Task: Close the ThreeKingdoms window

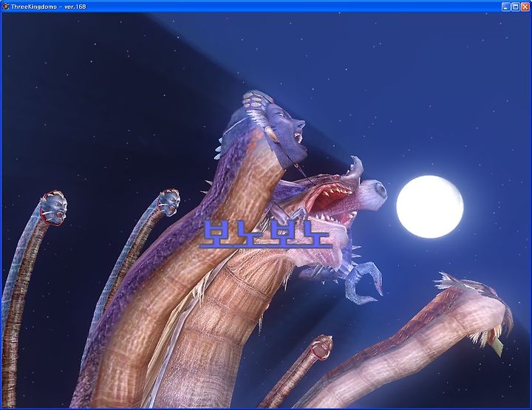Action: (525, 7)
